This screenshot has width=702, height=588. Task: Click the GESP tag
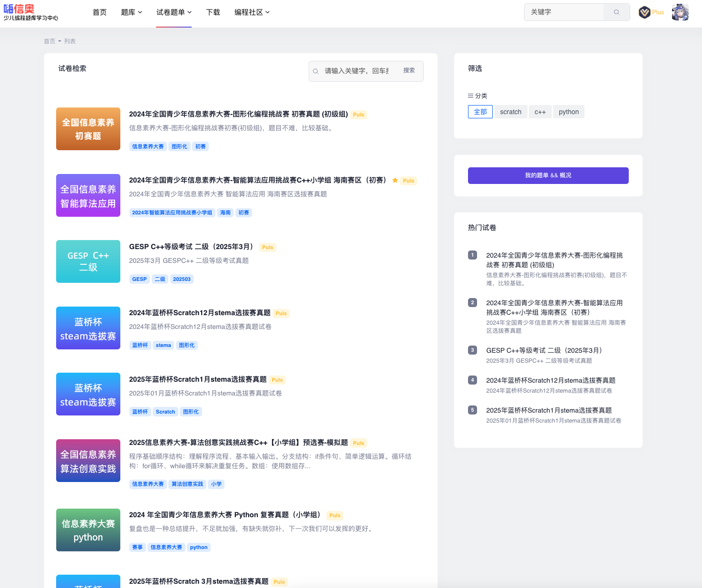139,279
